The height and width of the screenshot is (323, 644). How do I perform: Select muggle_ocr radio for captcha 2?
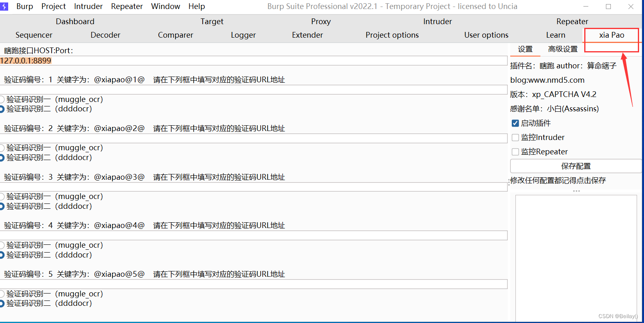(2, 148)
